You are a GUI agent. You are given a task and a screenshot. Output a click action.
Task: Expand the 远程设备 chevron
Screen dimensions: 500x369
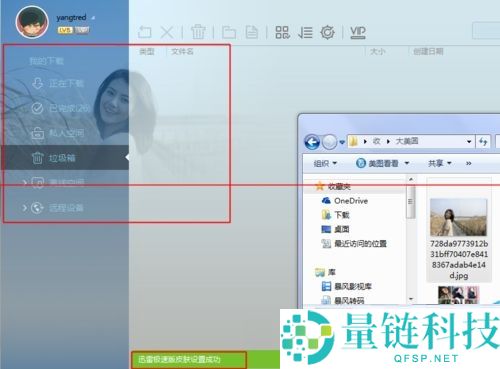click(x=24, y=208)
